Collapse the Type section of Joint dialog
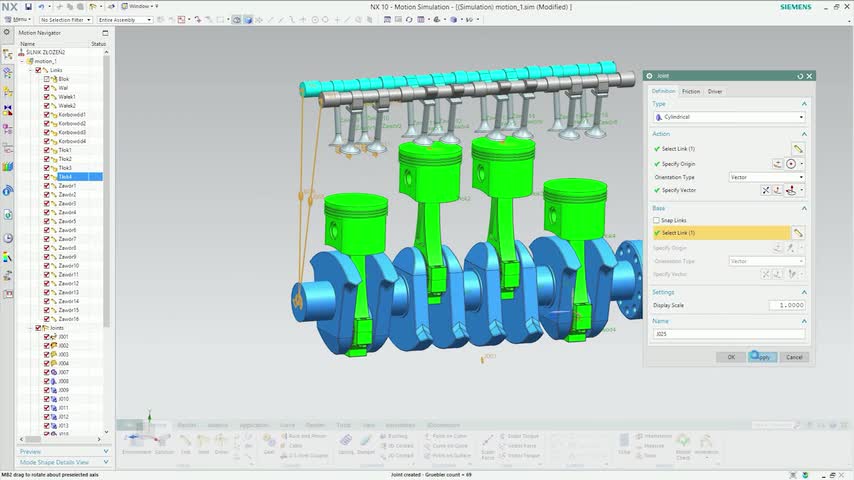Viewport: 854px width, 480px height. 804,104
